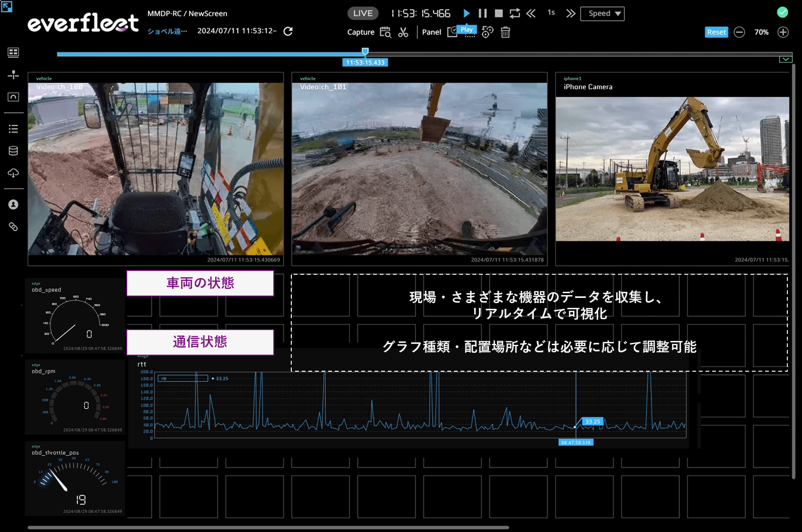The height and width of the screenshot is (532, 802).
Task: Click the green status check toggle top right
Action: click(782, 13)
